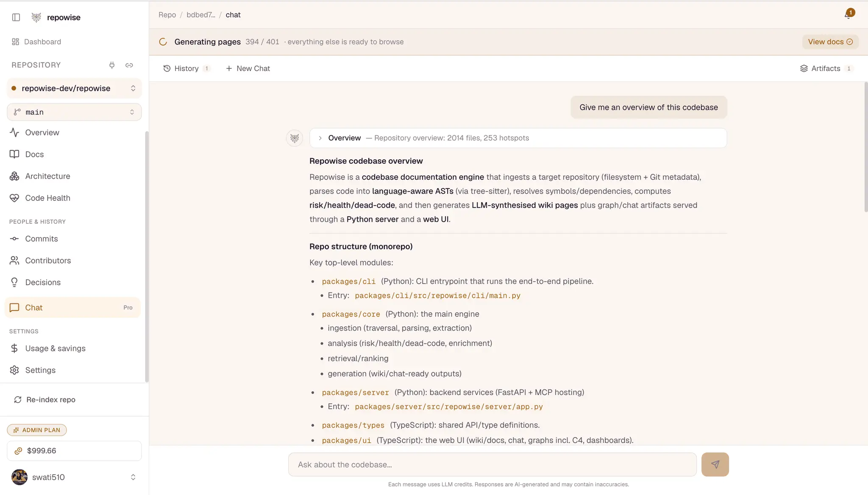The width and height of the screenshot is (868, 495).
Task: Click the packages/core code reference
Action: pos(351,314)
